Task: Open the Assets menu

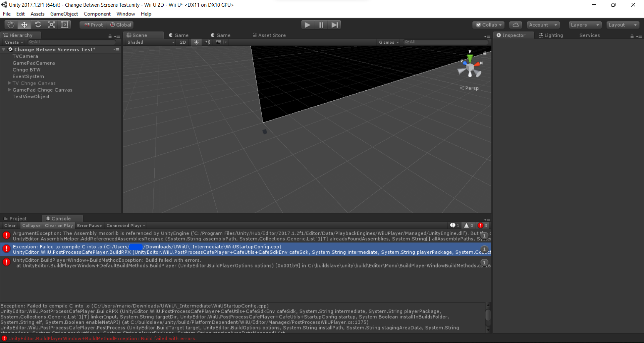Action: 38,14
